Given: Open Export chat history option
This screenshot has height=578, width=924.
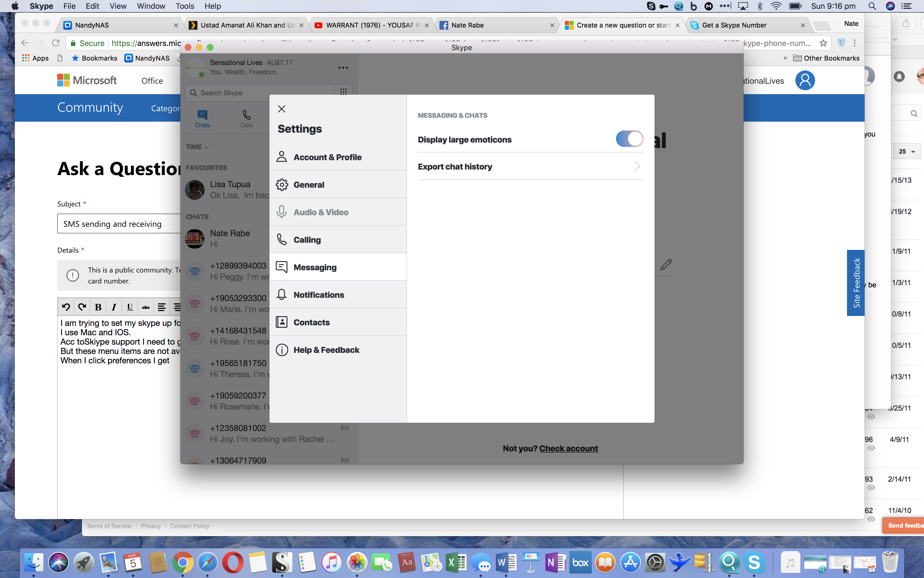Looking at the screenshot, I should click(530, 167).
